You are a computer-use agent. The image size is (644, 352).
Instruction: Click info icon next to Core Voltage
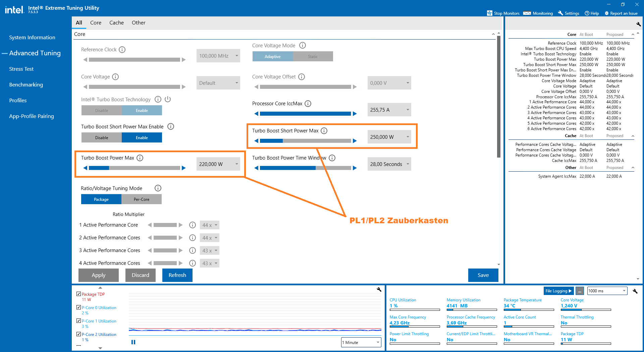point(115,77)
